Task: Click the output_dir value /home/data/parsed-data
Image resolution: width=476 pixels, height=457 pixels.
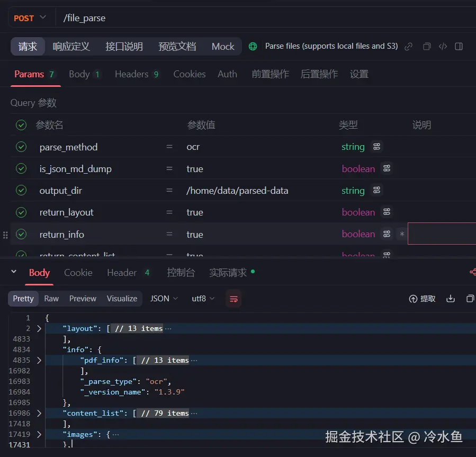Action: coord(237,191)
